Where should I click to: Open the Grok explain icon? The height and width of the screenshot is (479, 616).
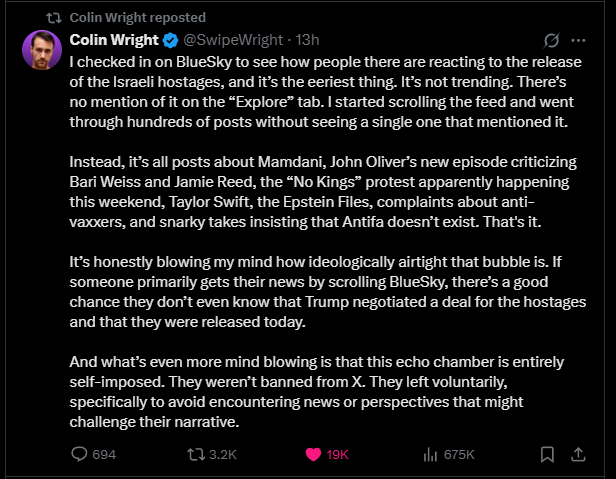tap(550, 40)
